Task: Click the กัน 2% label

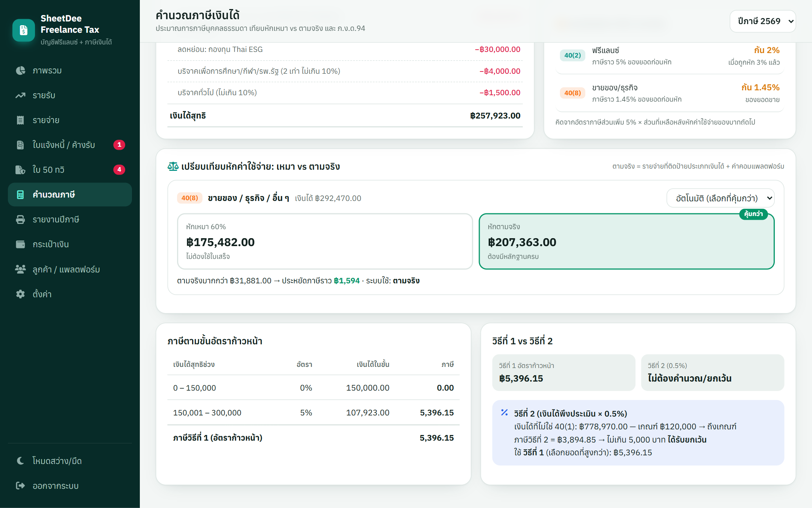Action: click(767, 50)
